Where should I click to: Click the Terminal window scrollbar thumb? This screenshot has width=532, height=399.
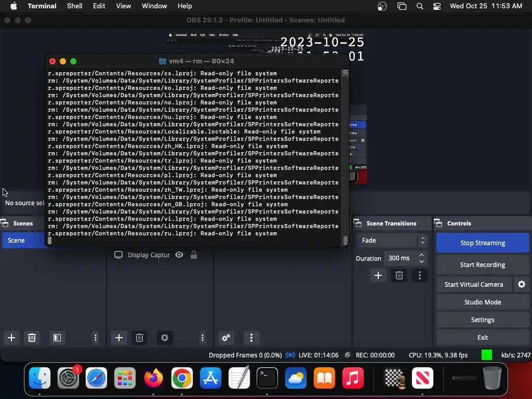(345, 240)
